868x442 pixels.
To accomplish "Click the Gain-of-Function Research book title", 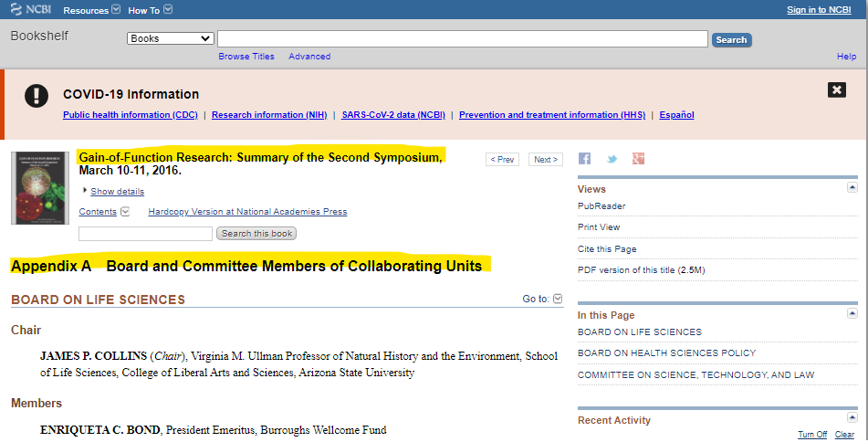I will click(261, 163).
